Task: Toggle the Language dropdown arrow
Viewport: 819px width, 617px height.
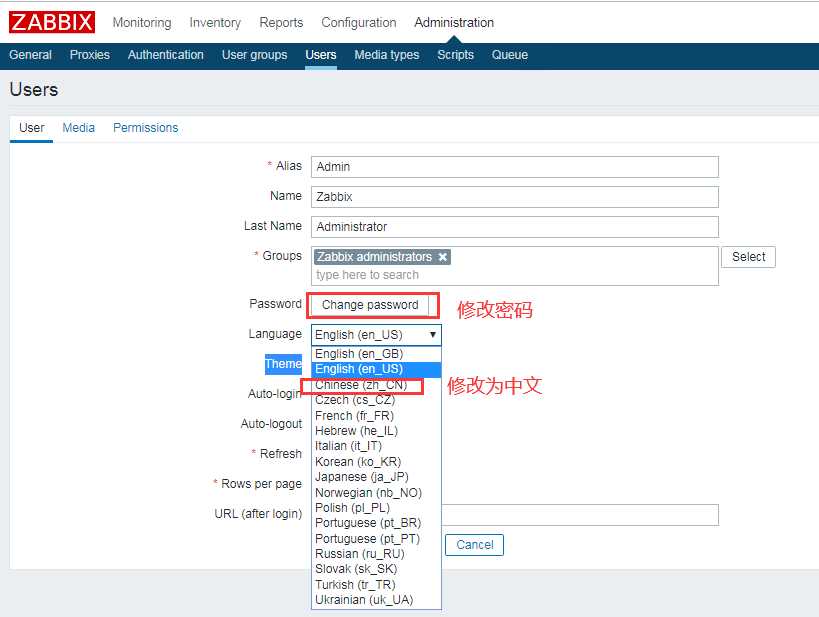Action: (x=432, y=335)
